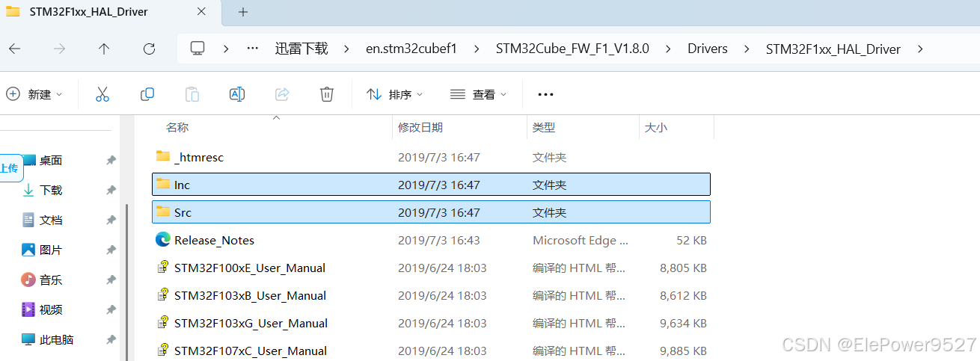Sort by the 名称 column header
This screenshot has width=980, height=361.
(177, 128)
